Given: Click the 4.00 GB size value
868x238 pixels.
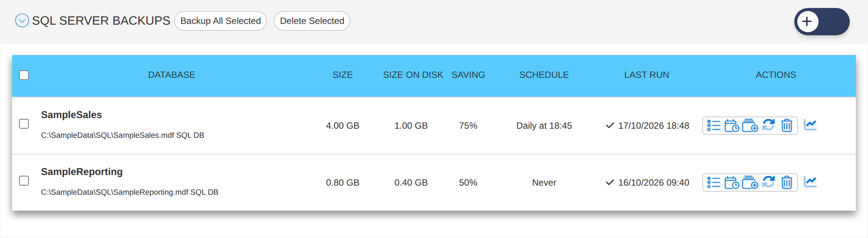Looking at the screenshot, I should [343, 126].
